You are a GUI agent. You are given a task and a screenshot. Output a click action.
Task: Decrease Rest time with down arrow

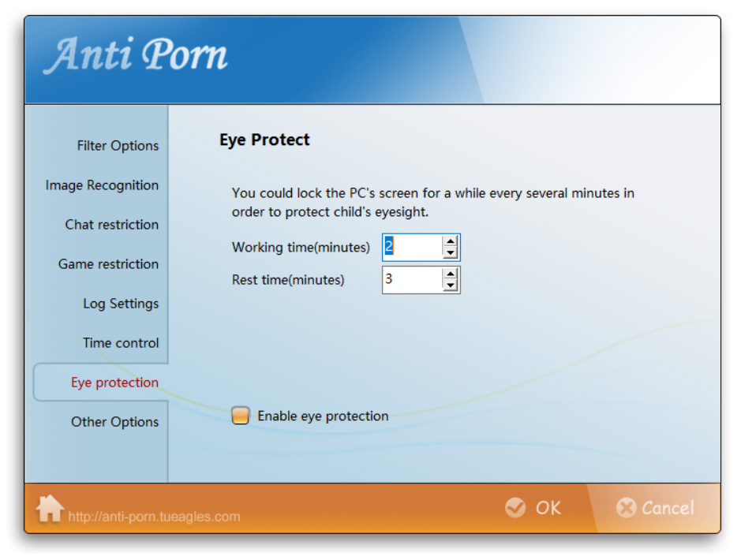click(x=450, y=285)
